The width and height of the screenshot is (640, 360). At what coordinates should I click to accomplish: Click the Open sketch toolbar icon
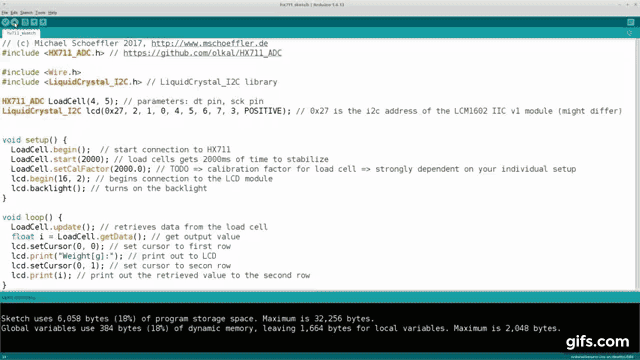[34, 22]
